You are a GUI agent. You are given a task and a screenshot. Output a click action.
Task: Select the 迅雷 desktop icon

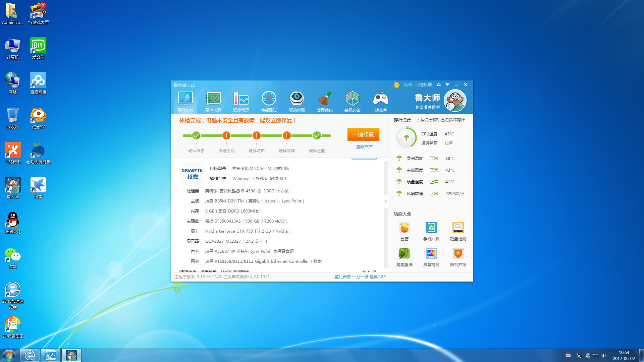[x=38, y=188]
